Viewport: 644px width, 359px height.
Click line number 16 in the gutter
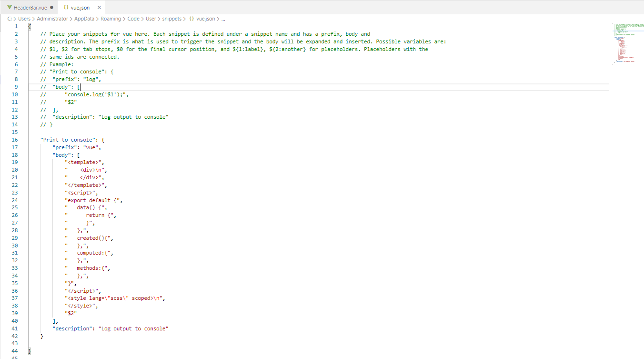[14, 139]
